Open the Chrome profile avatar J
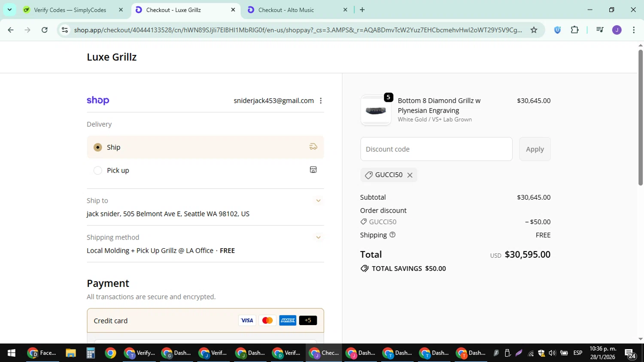This screenshot has height=362, width=644. point(617,30)
